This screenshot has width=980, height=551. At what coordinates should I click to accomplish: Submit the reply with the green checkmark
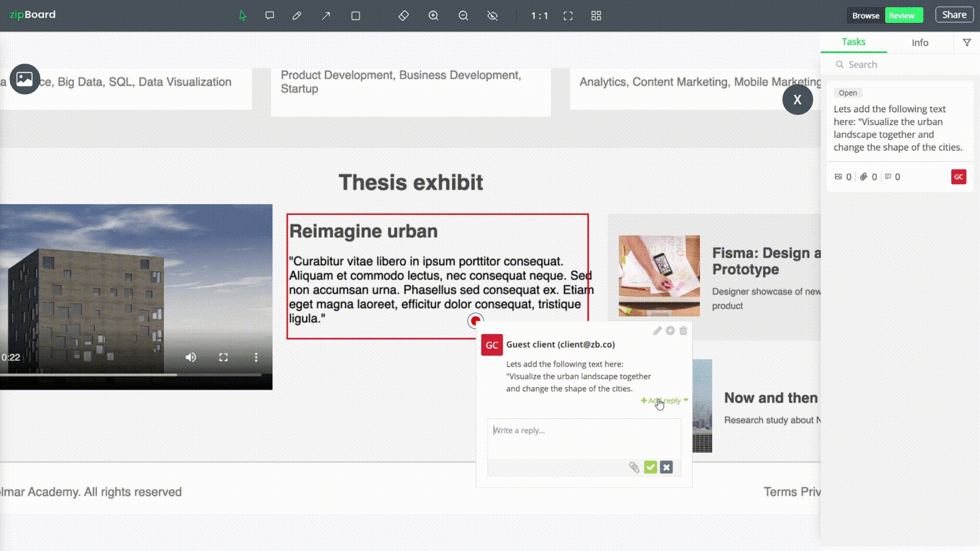(x=650, y=467)
